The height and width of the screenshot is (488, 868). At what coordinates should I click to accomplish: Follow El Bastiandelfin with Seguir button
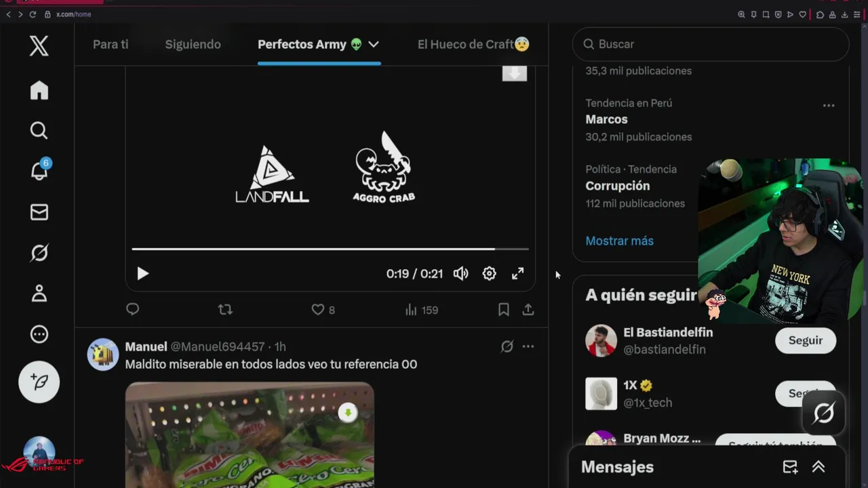806,340
